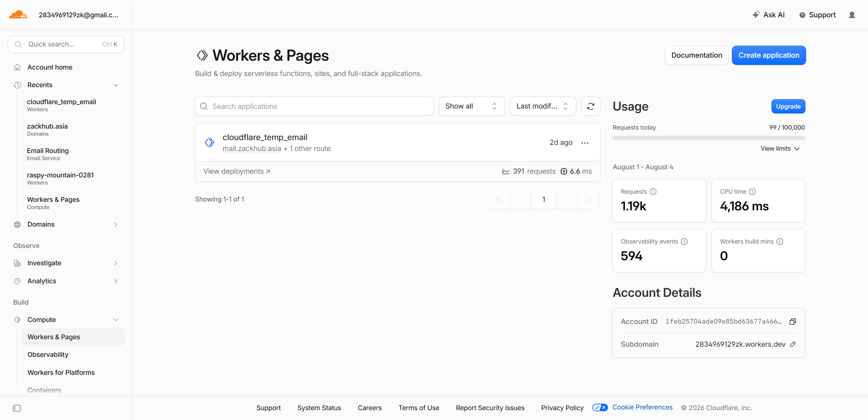The image size is (868, 420).
Task: Click the Observability events info icon
Action: click(684, 242)
